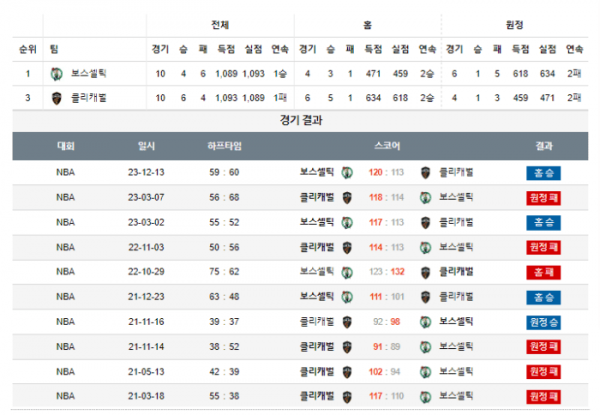Click 홈승 badge for 21-12-23 game
This screenshot has height=415, width=600.
tap(543, 297)
